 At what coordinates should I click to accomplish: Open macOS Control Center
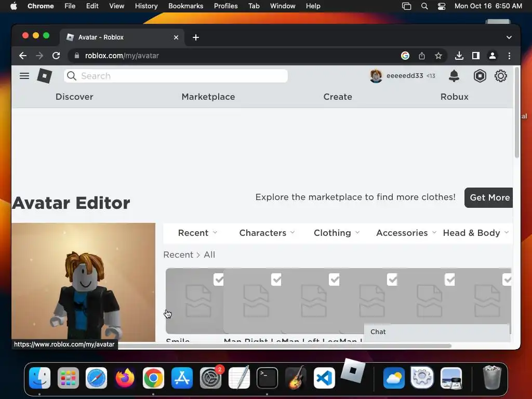point(442,6)
